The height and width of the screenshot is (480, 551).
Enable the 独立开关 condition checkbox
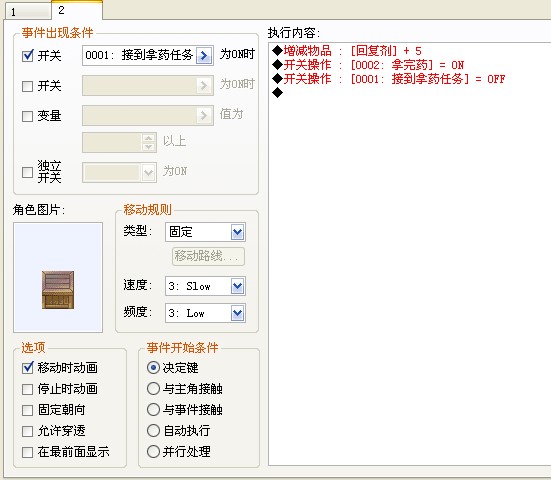27,172
